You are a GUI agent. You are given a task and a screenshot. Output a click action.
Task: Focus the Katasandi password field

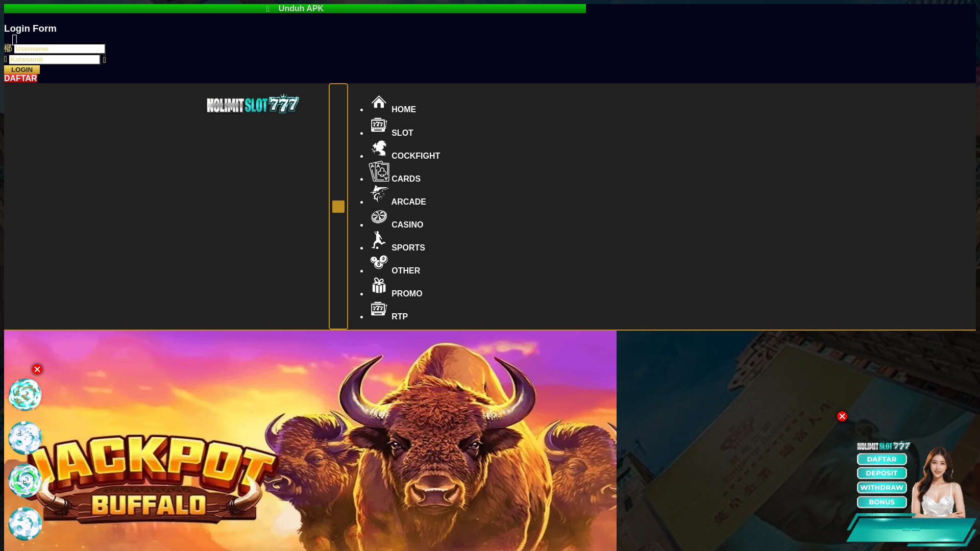pos(54,59)
